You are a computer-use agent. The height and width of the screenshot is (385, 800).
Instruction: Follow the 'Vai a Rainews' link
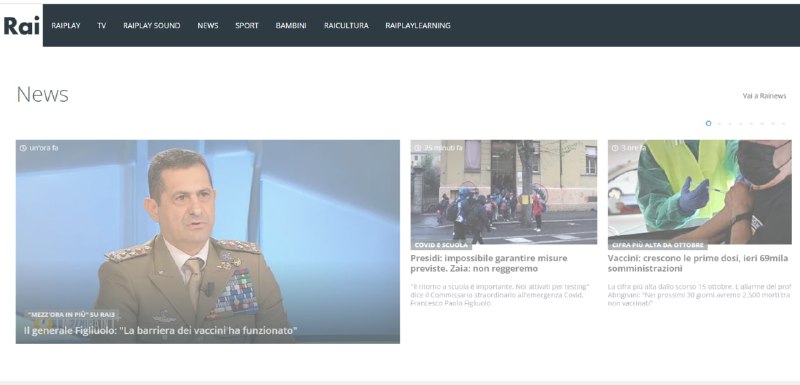coord(764,96)
